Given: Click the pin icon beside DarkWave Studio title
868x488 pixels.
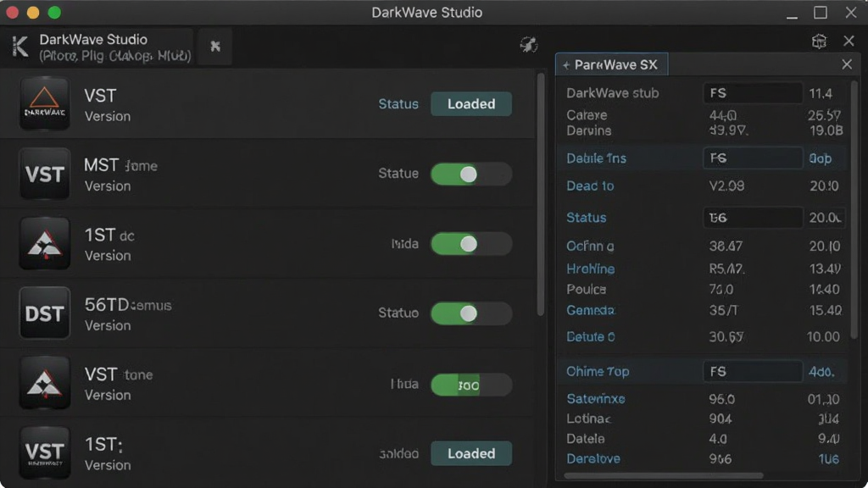Looking at the screenshot, I should coord(215,47).
